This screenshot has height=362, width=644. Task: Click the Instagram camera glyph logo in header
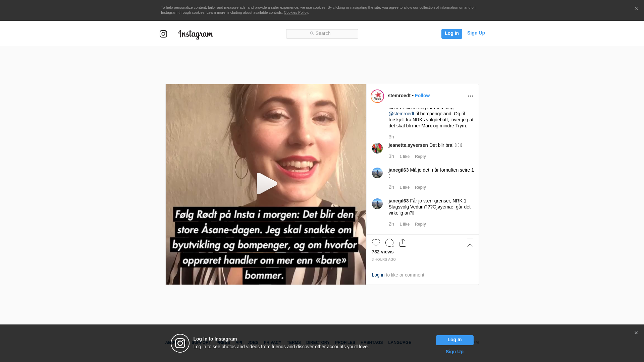pyautogui.click(x=163, y=34)
